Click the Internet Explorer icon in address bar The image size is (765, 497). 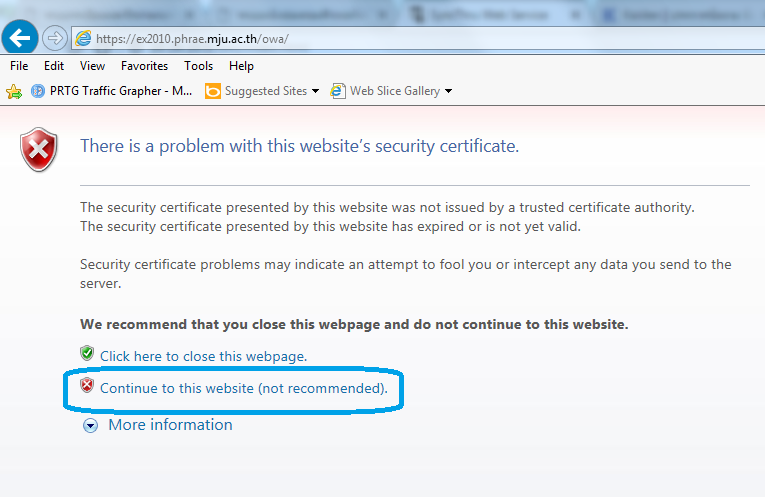pyautogui.click(x=83, y=39)
